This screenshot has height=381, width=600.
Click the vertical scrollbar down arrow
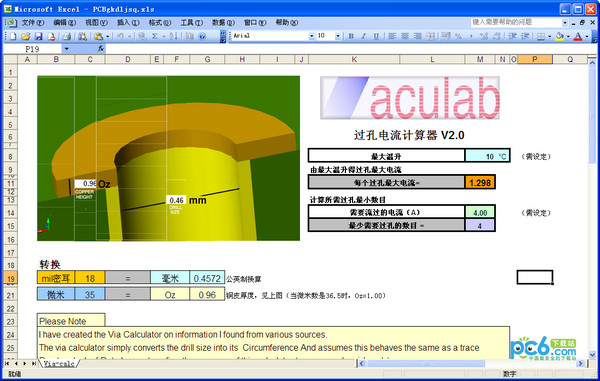pyautogui.click(x=592, y=355)
